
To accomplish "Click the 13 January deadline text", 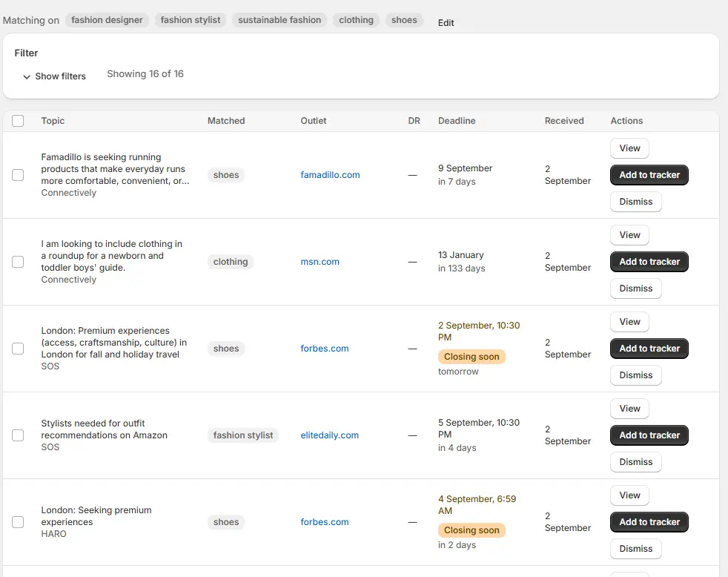I will point(460,255).
